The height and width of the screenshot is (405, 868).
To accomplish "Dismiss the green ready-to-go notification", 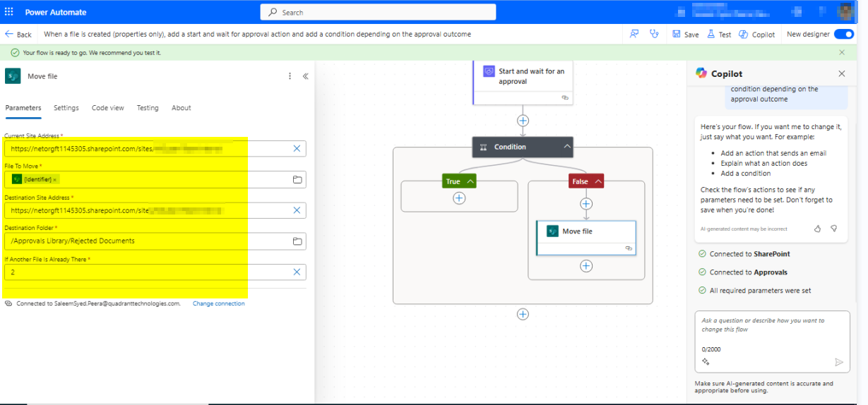I will click(x=842, y=52).
